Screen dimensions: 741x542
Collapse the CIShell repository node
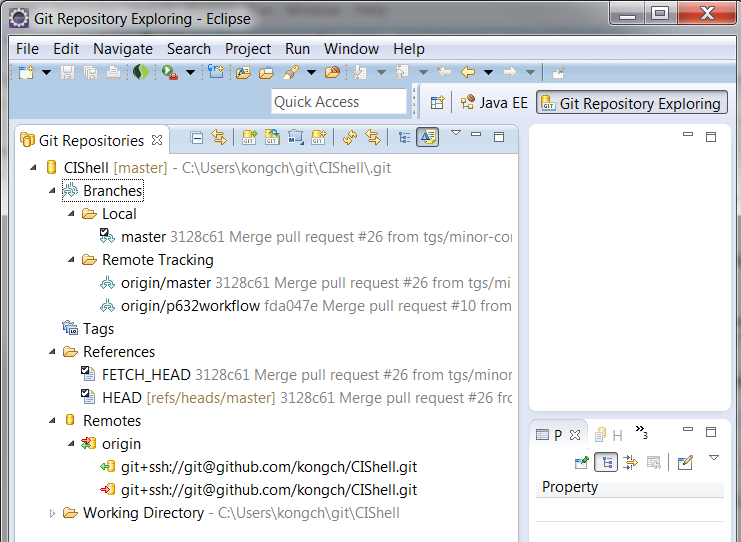(33, 167)
